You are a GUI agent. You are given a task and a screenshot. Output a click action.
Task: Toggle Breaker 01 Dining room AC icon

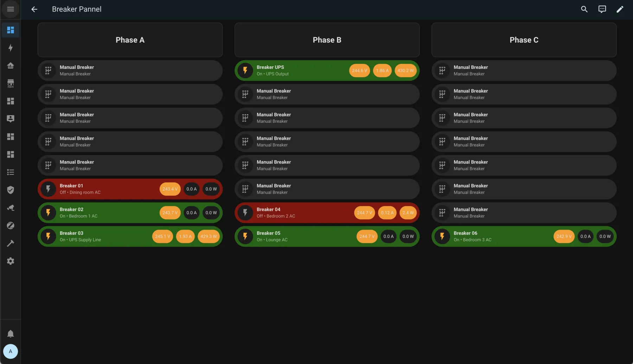click(x=49, y=189)
